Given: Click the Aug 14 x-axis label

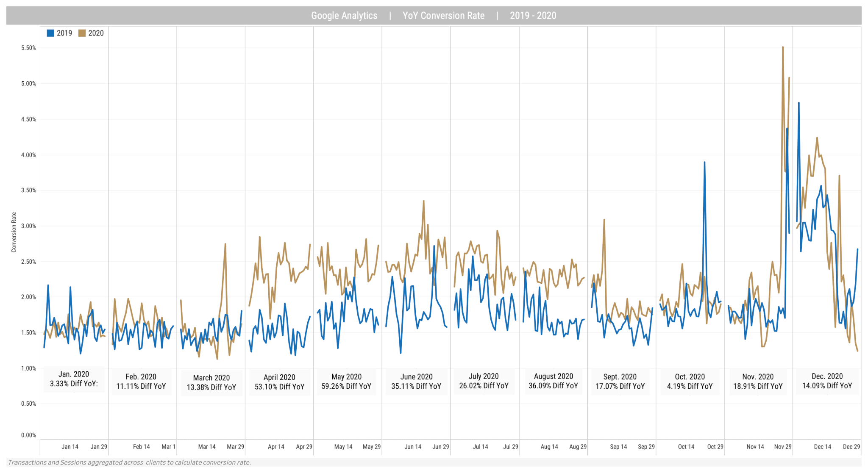Looking at the screenshot, I should [549, 447].
